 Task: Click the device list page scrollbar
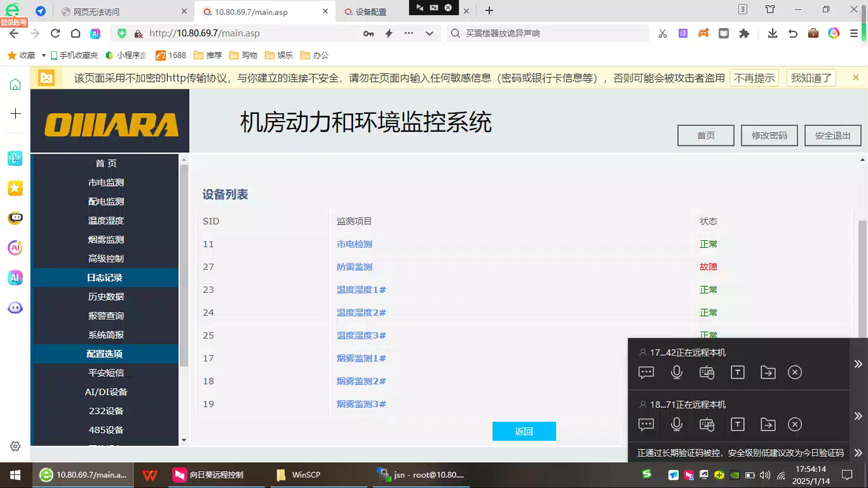click(863, 279)
